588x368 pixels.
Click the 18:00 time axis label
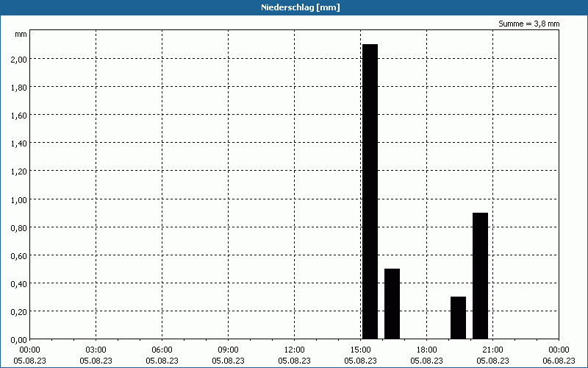tap(427, 350)
